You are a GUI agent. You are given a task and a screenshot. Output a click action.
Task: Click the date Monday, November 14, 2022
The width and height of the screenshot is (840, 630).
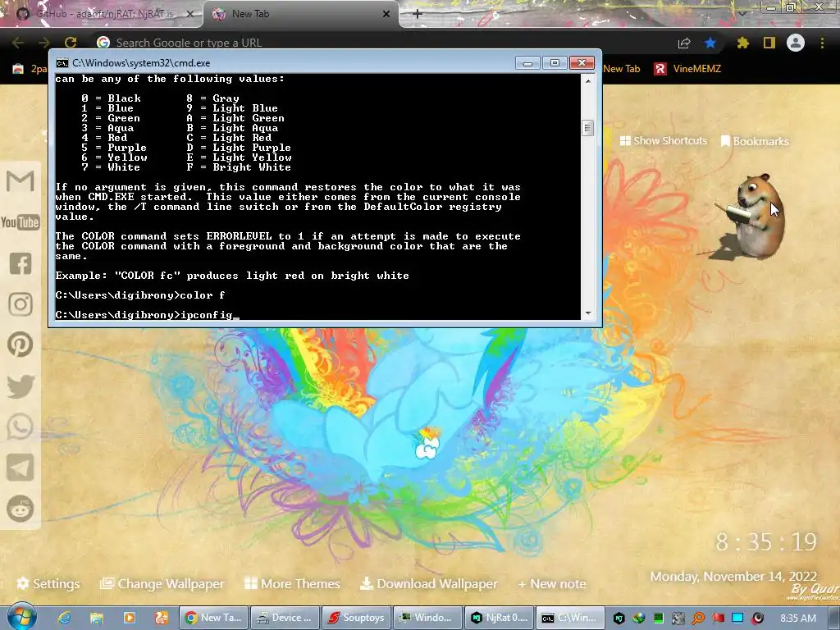click(733, 577)
